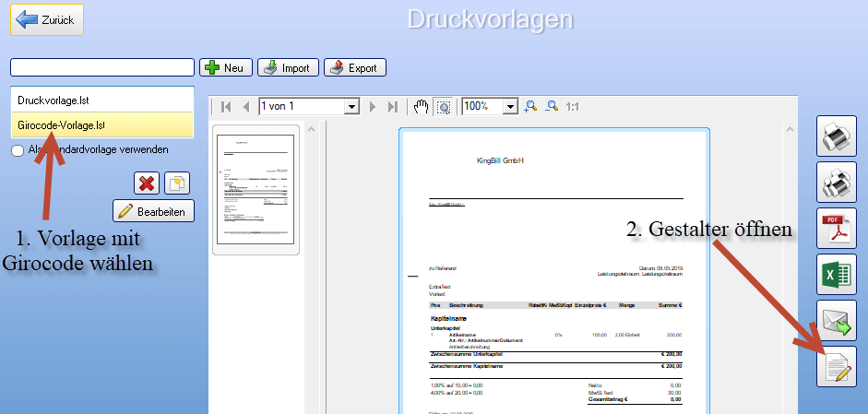Create a new template with Neu
The width and height of the screenshot is (868, 414).
[x=226, y=67]
